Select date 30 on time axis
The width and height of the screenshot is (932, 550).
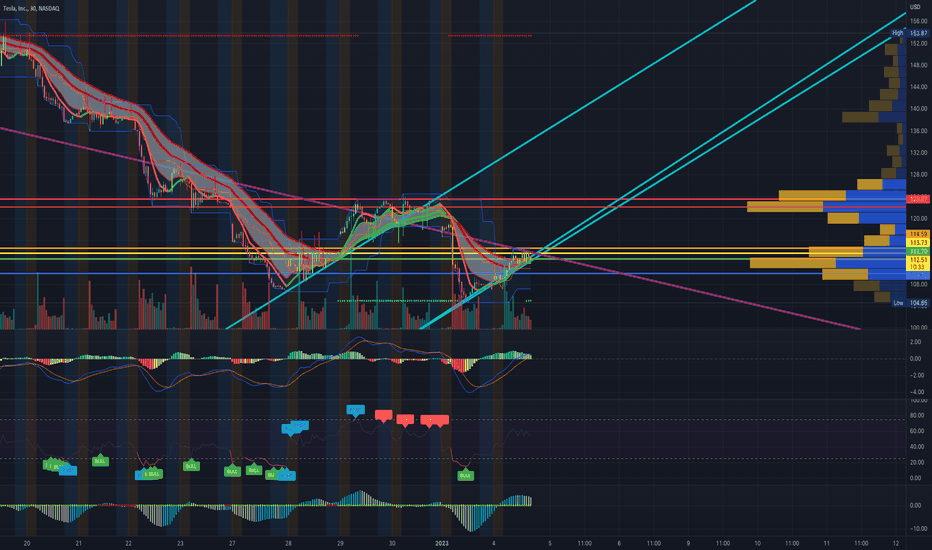(392, 543)
